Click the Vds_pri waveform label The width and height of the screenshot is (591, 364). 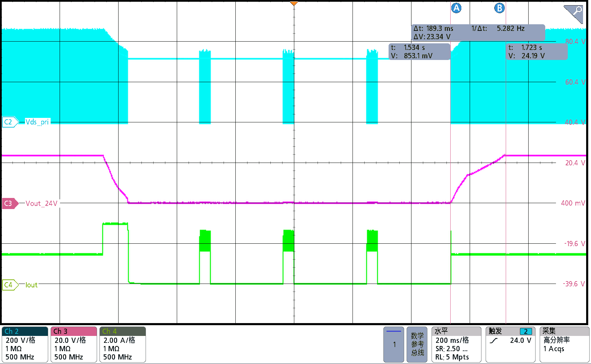point(37,122)
